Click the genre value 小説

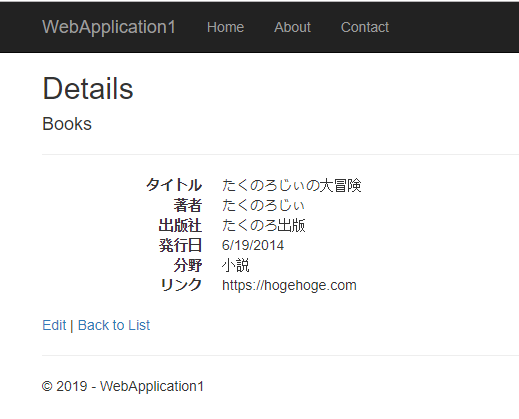[x=236, y=265]
